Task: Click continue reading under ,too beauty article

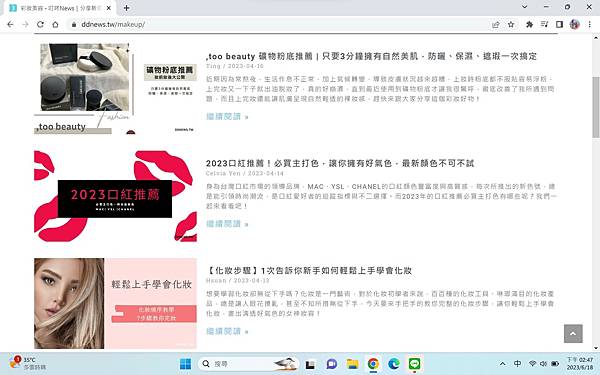Action: coord(227,116)
